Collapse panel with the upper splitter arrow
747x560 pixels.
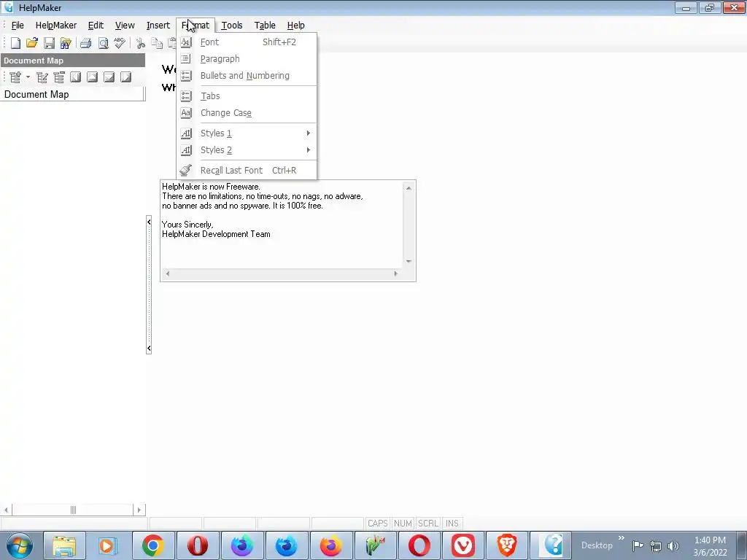tap(149, 222)
